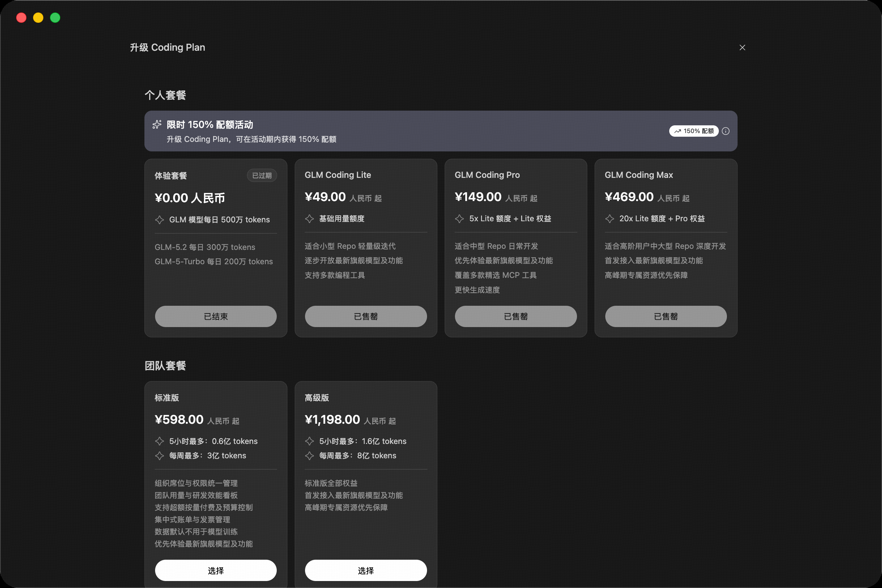Click 适合小型 Repo 轻量级迭代 text

(350, 246)
